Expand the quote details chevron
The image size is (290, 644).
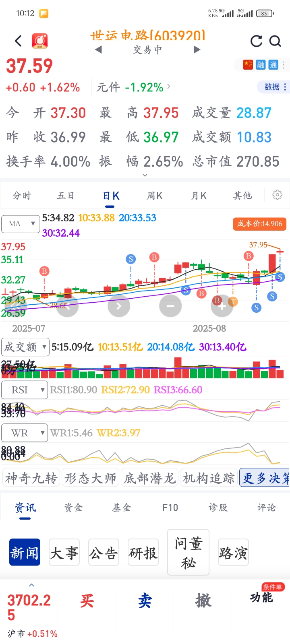145,175
